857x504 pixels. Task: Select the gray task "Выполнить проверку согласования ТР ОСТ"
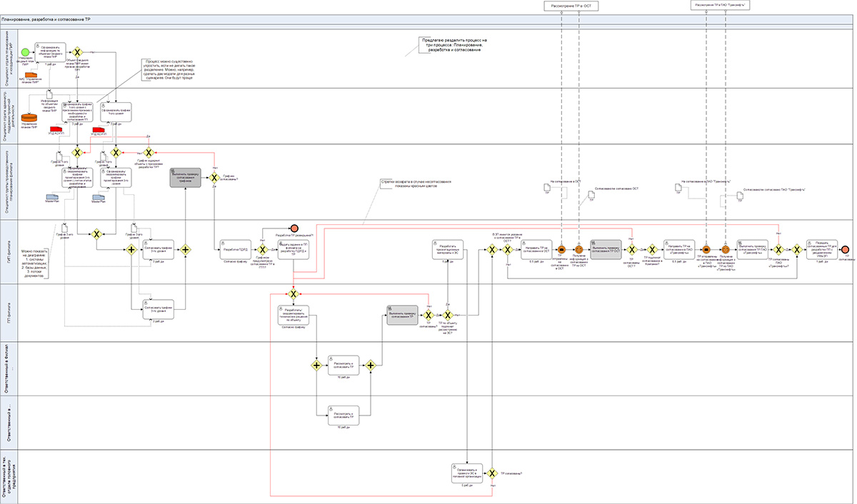coord(607,249)
